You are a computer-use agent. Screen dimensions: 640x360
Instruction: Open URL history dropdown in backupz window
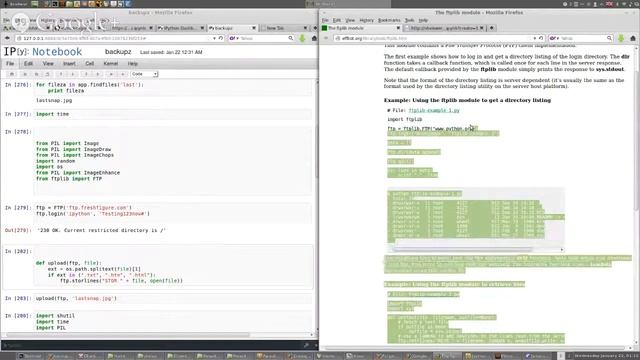click(x=214, y=38)
